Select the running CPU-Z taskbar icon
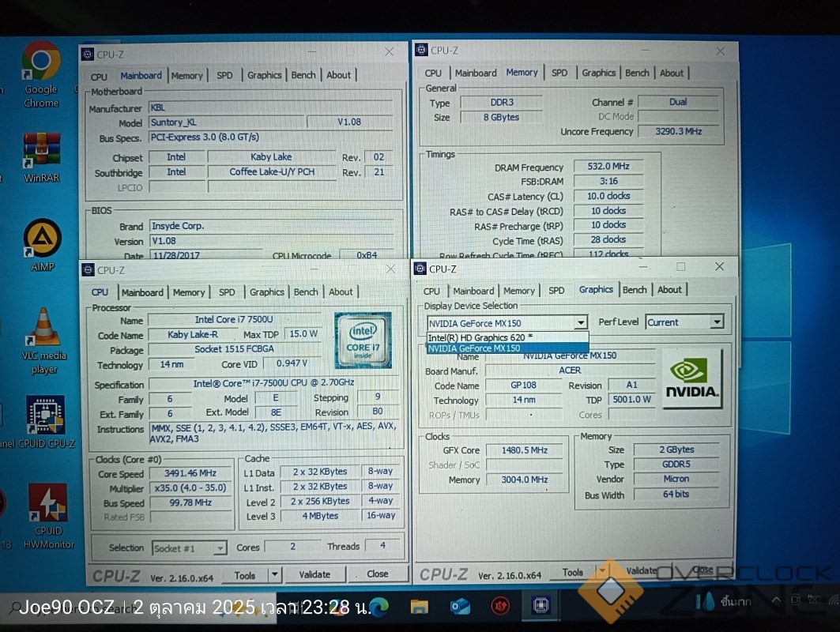This screenshot has height=632, width=840. (x=541, y=605)
